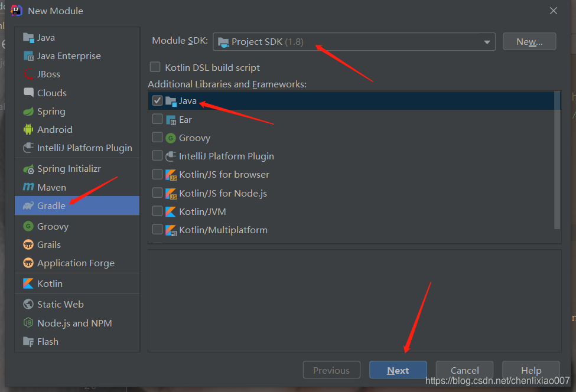
Task: Tick the Kotlin/JVM checkbox
Action: [x=157, y=211]
